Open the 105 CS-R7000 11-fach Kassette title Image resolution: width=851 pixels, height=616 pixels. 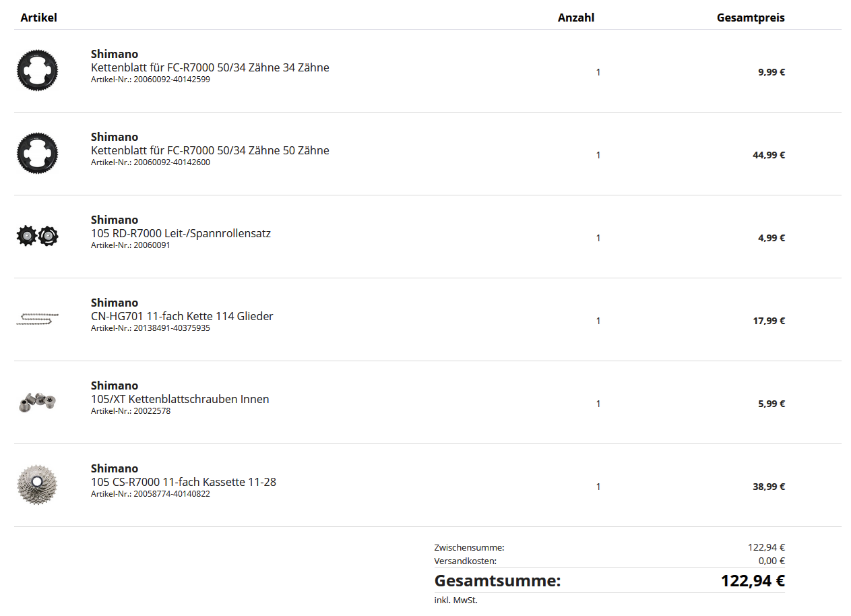tap(183, 482)
